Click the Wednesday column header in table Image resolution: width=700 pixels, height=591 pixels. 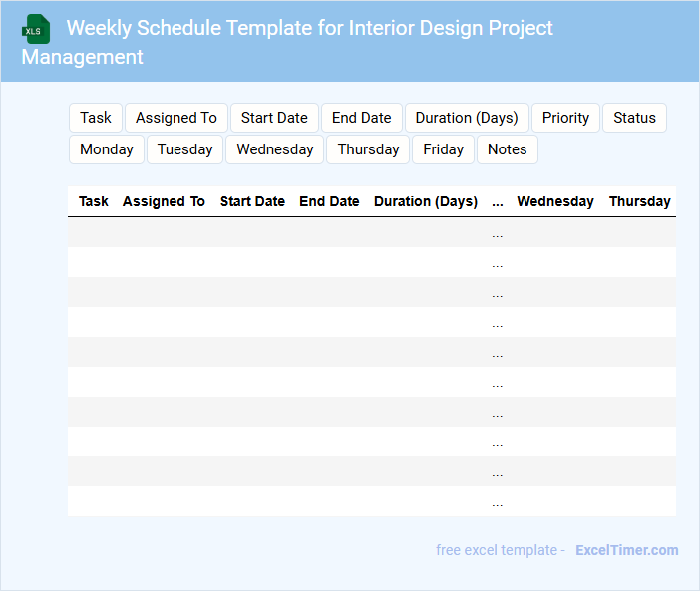coord(555,201)
